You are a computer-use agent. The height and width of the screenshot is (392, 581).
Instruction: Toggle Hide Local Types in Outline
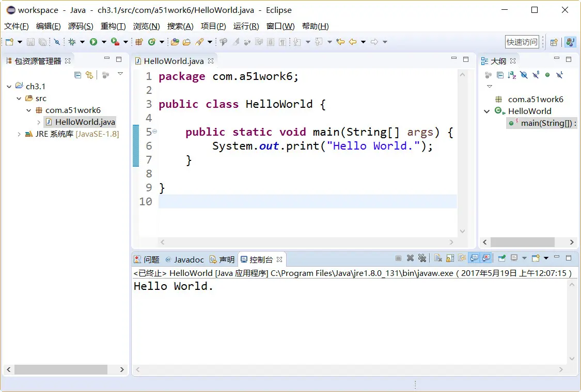click(x=559, y=75)
